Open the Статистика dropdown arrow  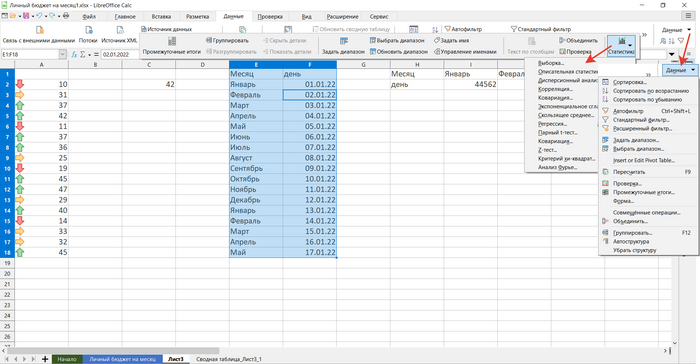pyautogui.click(x=630, y=45)
